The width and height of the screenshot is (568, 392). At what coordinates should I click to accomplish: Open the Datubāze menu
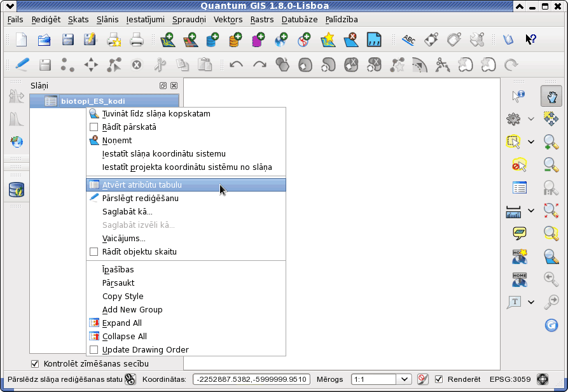click(x=300, y=20)
